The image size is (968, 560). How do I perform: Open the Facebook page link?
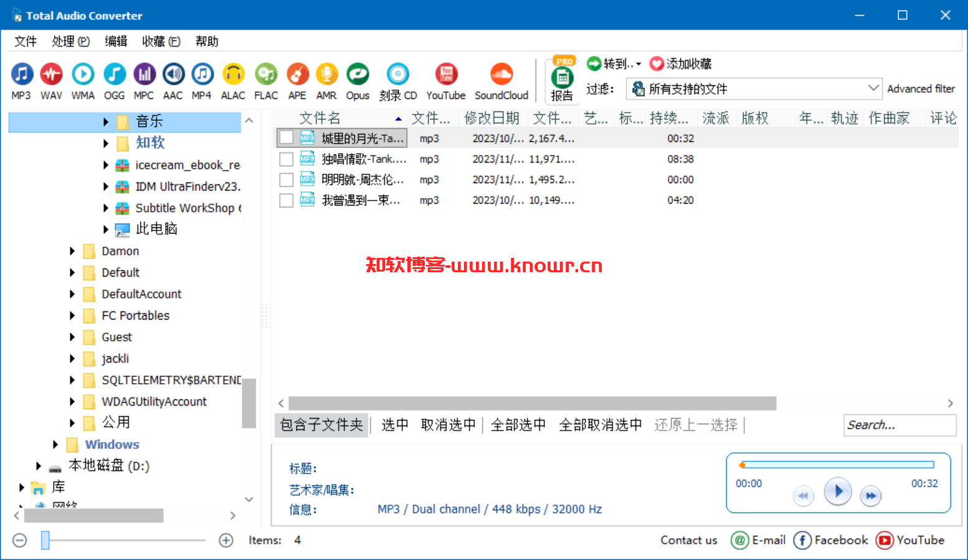click(830, 540)
